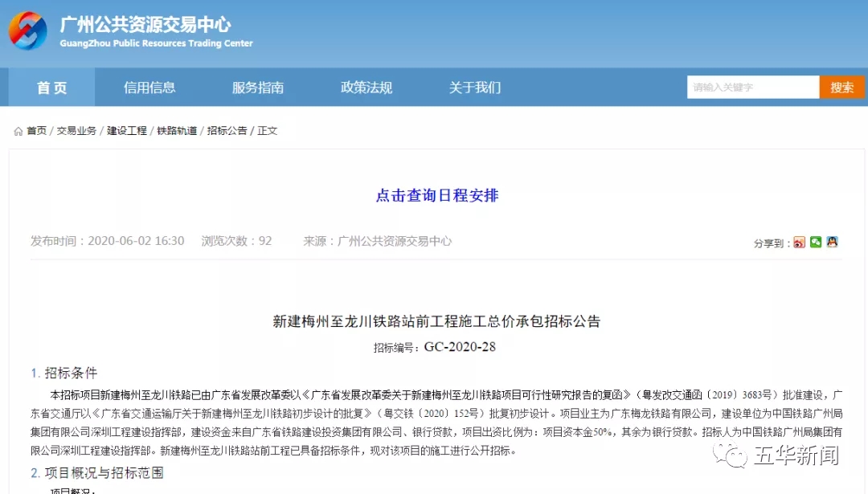Open the 首页 navigation tab
The width and height of the screenshot is (868, 494).
pyautogui.click(x=51, y=88)
